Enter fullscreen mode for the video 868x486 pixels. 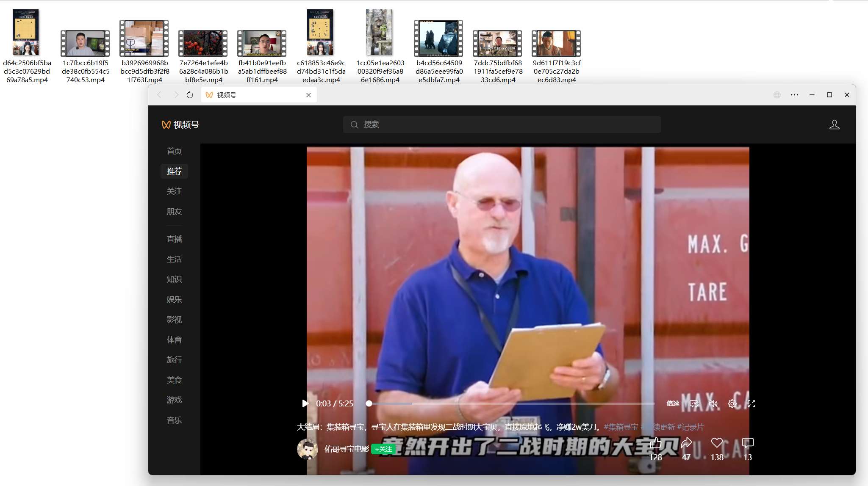tap(752, 403)
